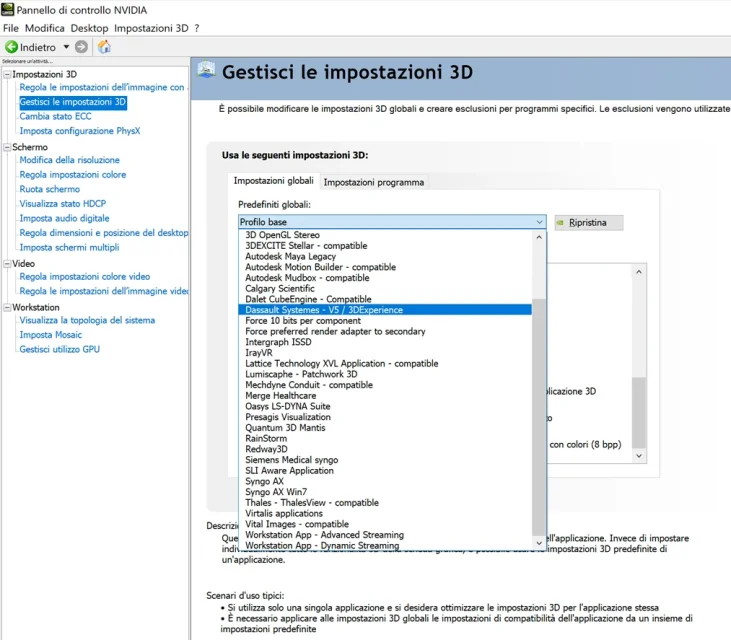Open the Desktop menu

[89, 28]
